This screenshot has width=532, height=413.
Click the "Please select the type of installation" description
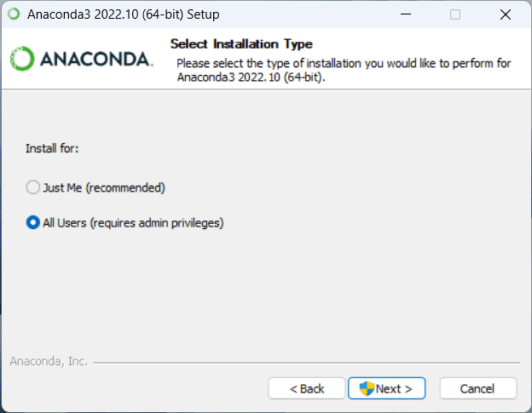pos(344,70)
